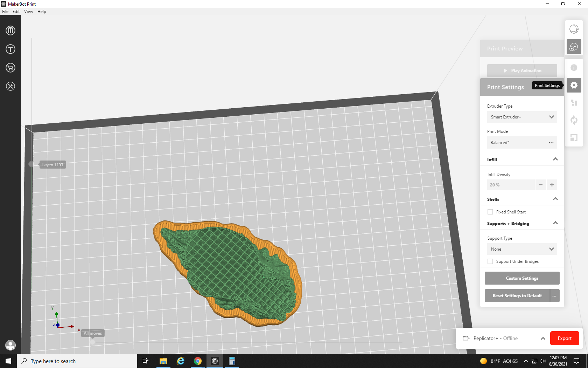The width and height of the screenshot is (588, 368).
Task: Open File Explorer from taskbar
Action: (163, 361)
